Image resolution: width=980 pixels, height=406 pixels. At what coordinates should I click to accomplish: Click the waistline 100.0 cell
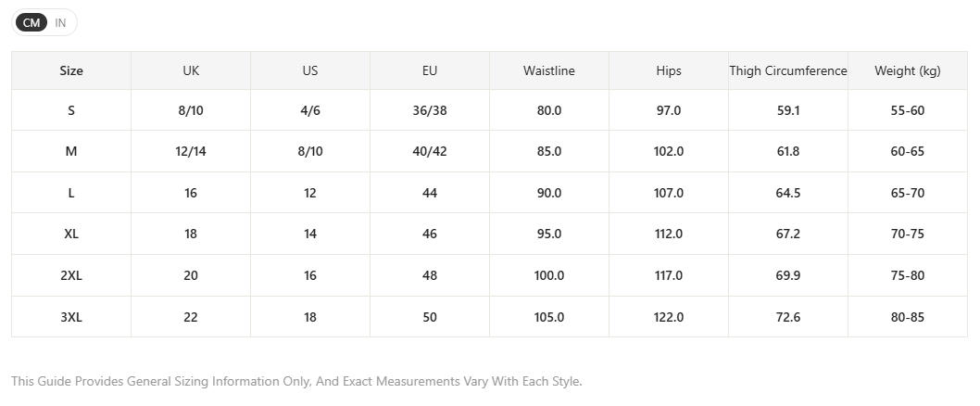[548, 275]
